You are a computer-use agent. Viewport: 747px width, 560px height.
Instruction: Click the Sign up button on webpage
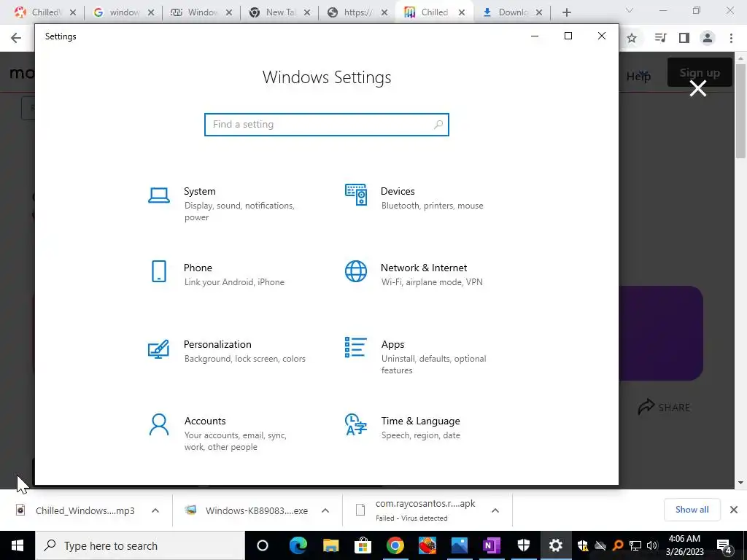tap(700, 73)
